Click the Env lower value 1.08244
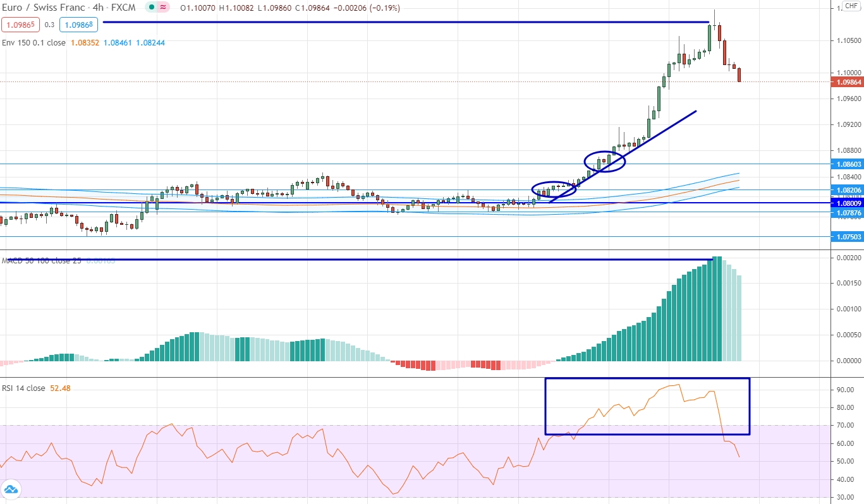This screenshot has width=864, height=504. pyautogui.click(x=150, y=43)
